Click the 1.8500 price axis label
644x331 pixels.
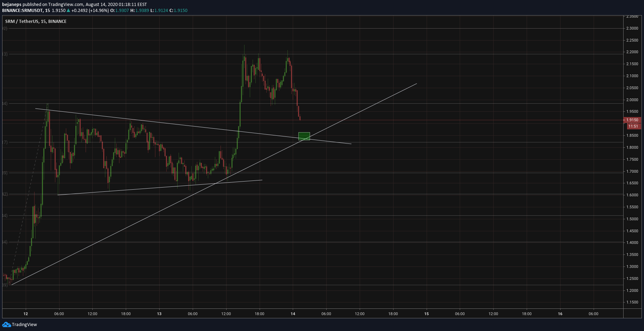pos(632,136)
